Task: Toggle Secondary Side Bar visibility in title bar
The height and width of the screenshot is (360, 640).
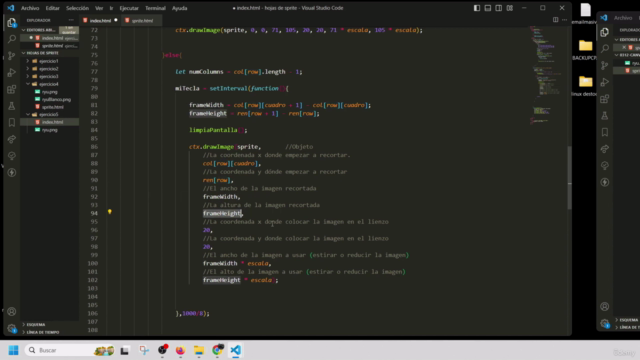Action: pos(499,8)
